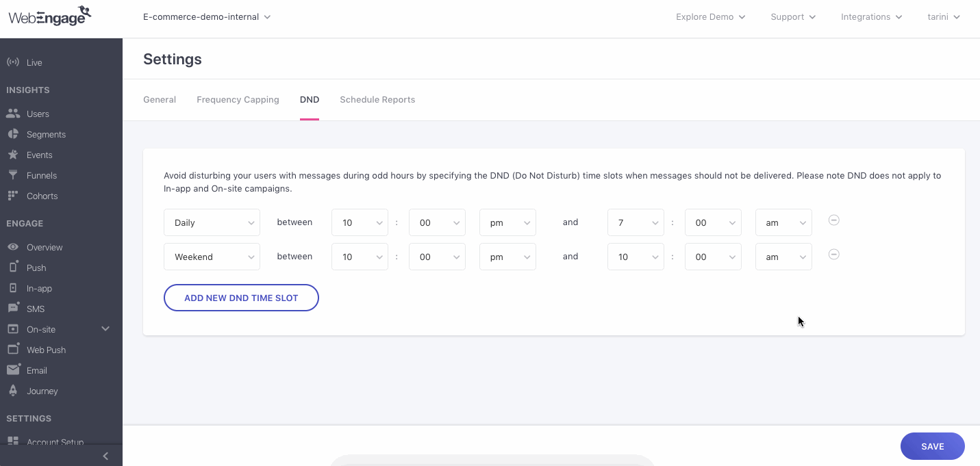Click the Web Push icon
Viewport: 980px width, 466px height.
(x=13, y=349)
